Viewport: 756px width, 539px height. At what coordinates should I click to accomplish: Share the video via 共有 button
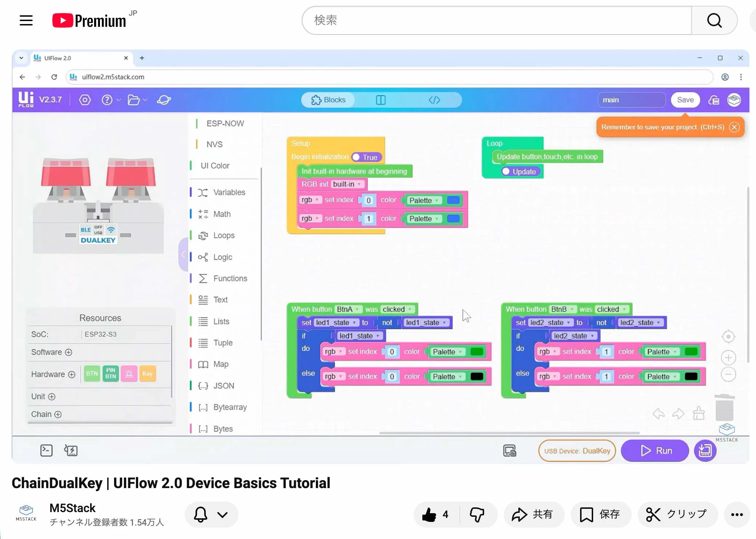(x=534, y=514)
